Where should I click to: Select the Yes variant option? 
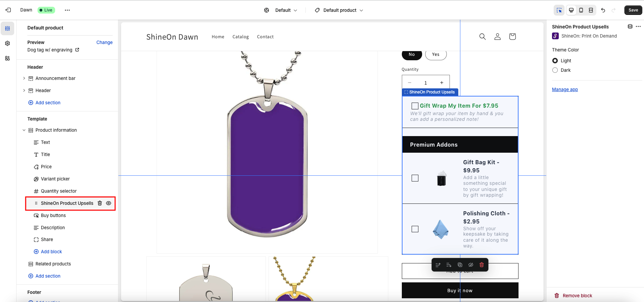coord(436,55)
